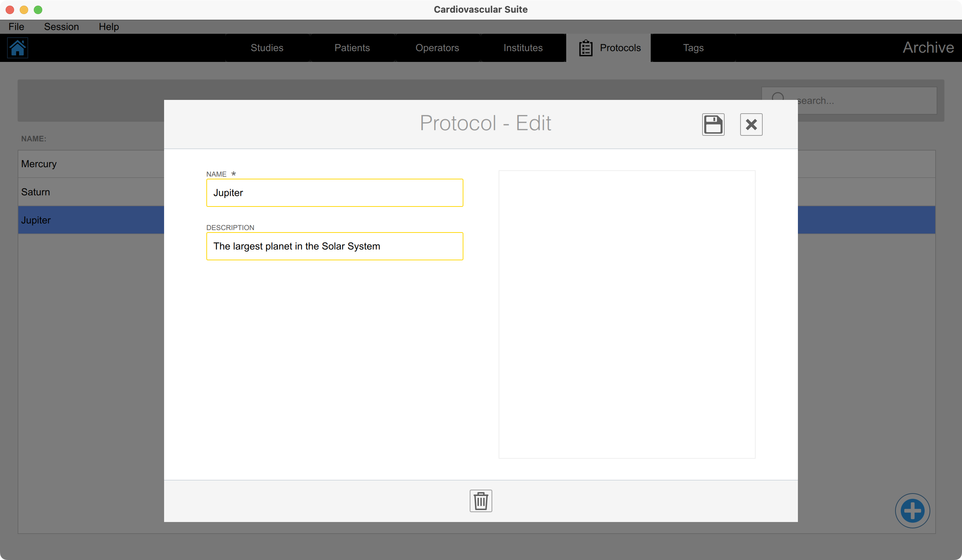The width and height of the screenshot is (962, 560).
Task: Select Mercury in the protocol list
Action: click(x=76, y=164)
